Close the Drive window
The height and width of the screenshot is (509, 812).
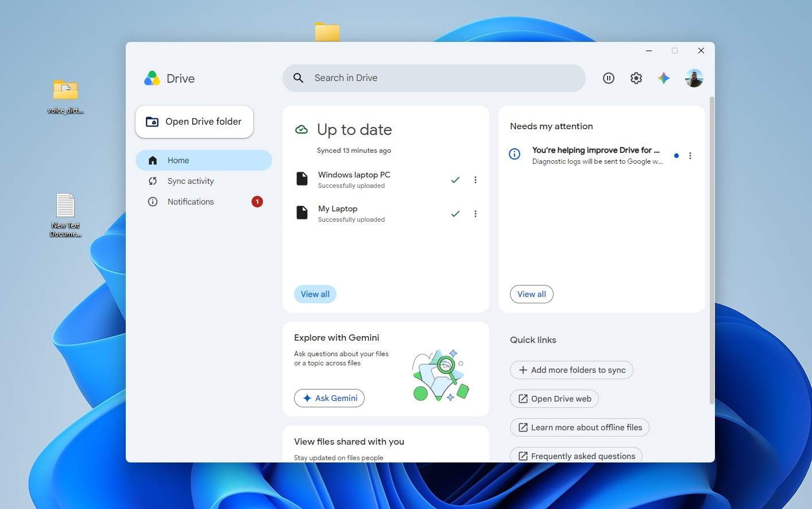(701, 51)
